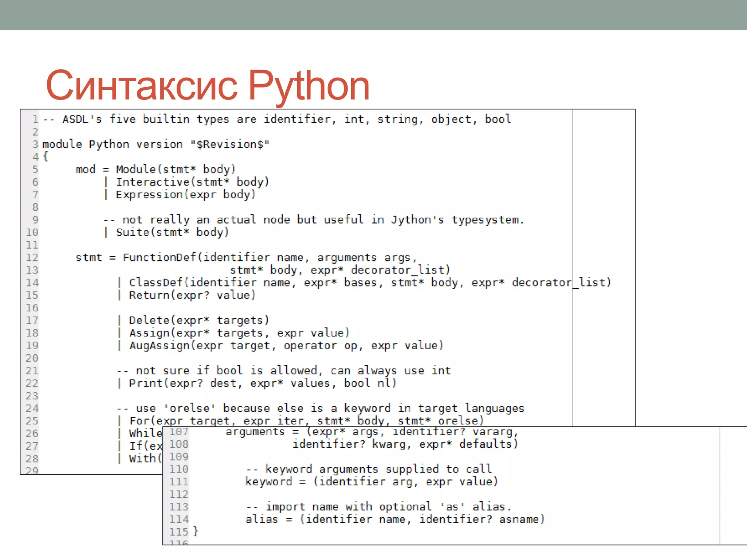Image resolution: width=747 pixels, height=560 pixels.
Task: Click comment 'not sure if bool is allowed'
Action: pyautogui.click(x=284, y=371)
